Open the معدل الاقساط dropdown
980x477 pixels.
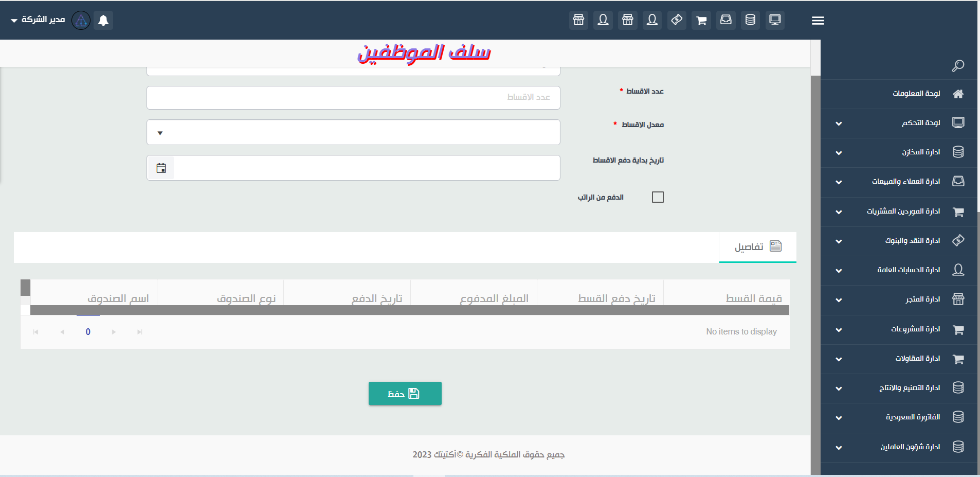(353, 133)
